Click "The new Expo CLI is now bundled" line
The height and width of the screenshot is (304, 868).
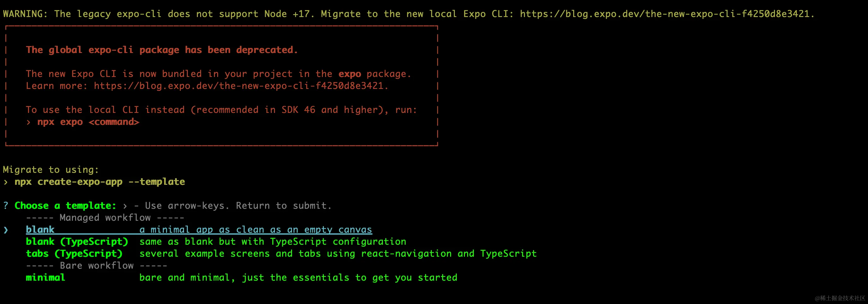pyautogui.click(x=219, y=74)
